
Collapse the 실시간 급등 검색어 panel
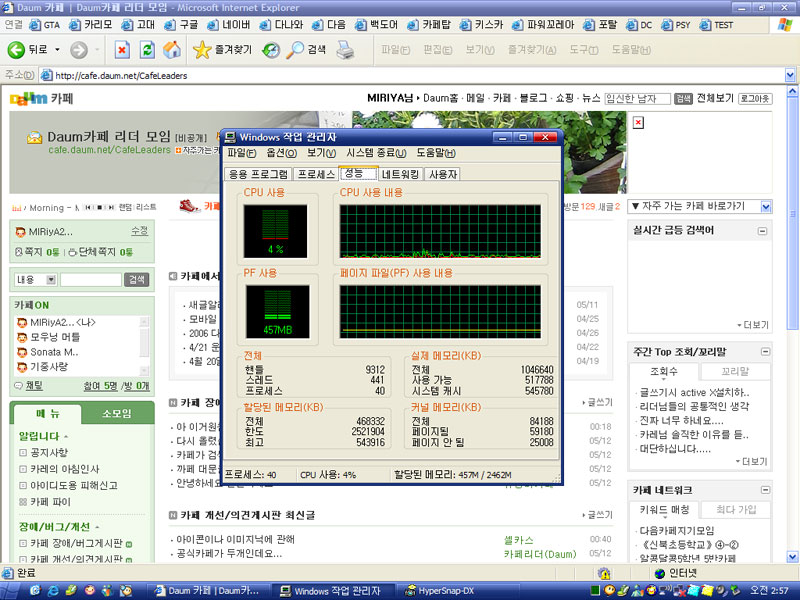(x=762, y=231)
